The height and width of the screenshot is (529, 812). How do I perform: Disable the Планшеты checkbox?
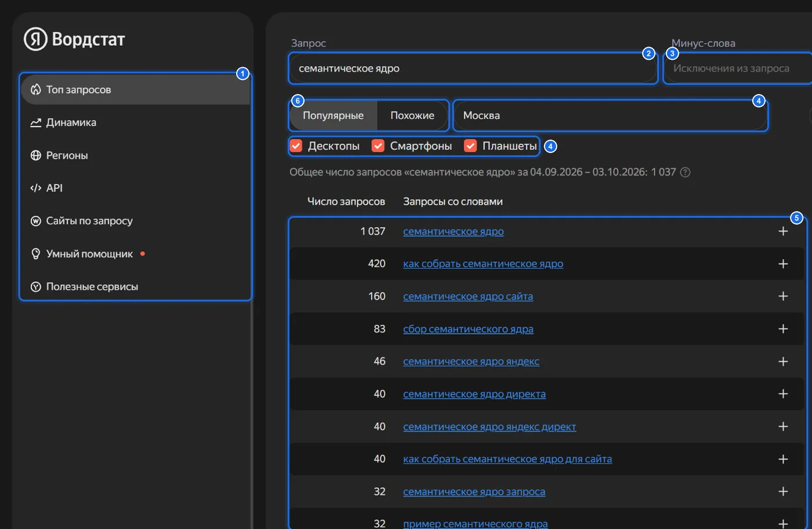tap(470, 146)
